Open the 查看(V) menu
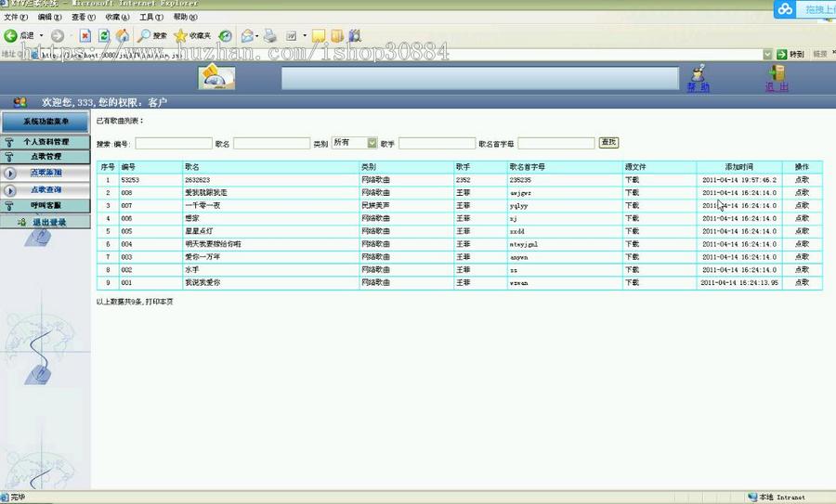 (84, 17)
